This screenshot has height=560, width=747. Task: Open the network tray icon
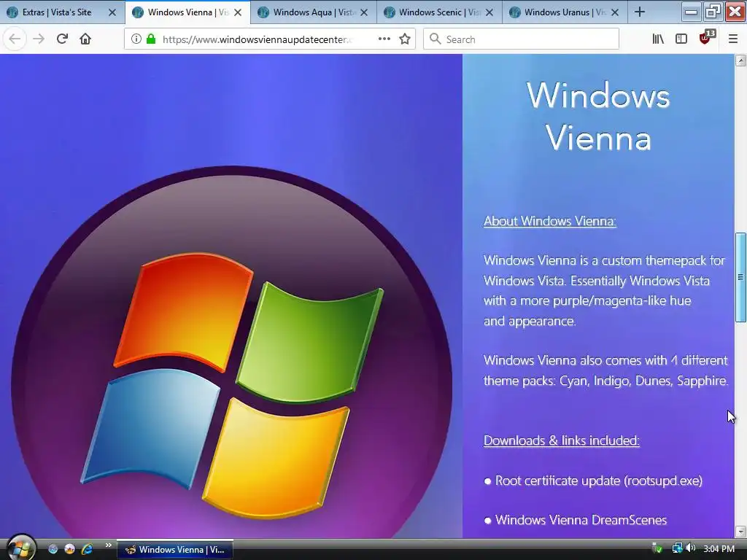(677, 548)
